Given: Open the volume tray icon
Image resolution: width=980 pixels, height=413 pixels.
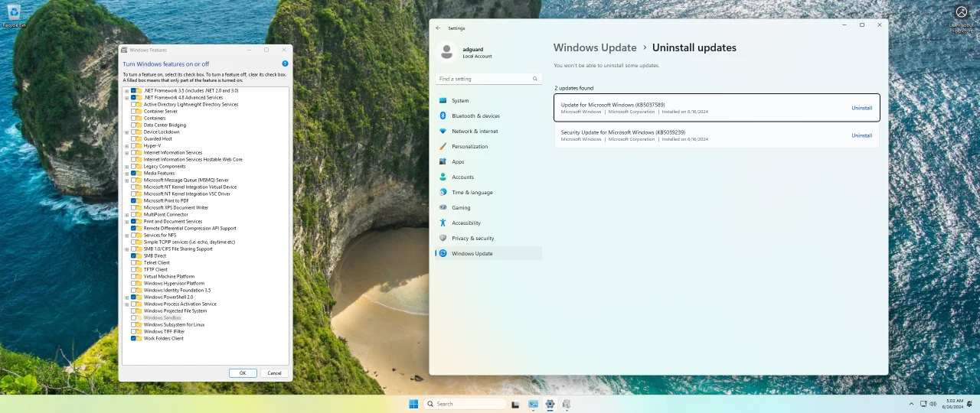Looking at the screenshot, I should (x=933, y=404).
